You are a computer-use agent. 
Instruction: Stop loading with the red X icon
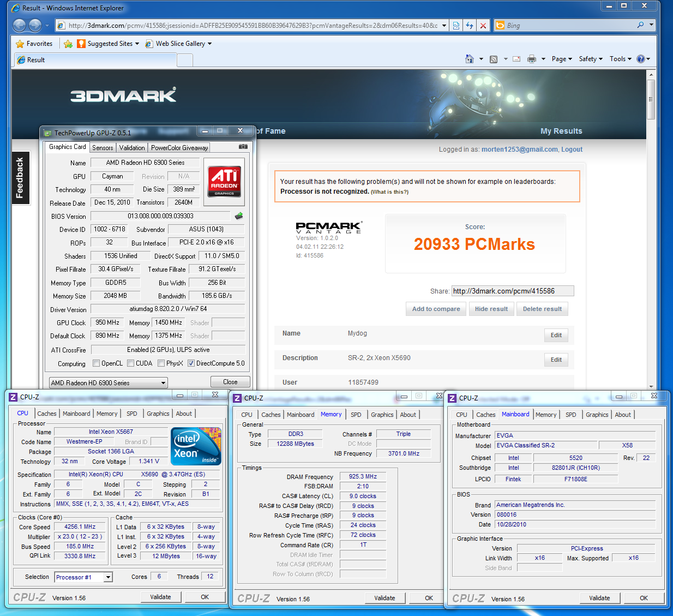(483, 26)
